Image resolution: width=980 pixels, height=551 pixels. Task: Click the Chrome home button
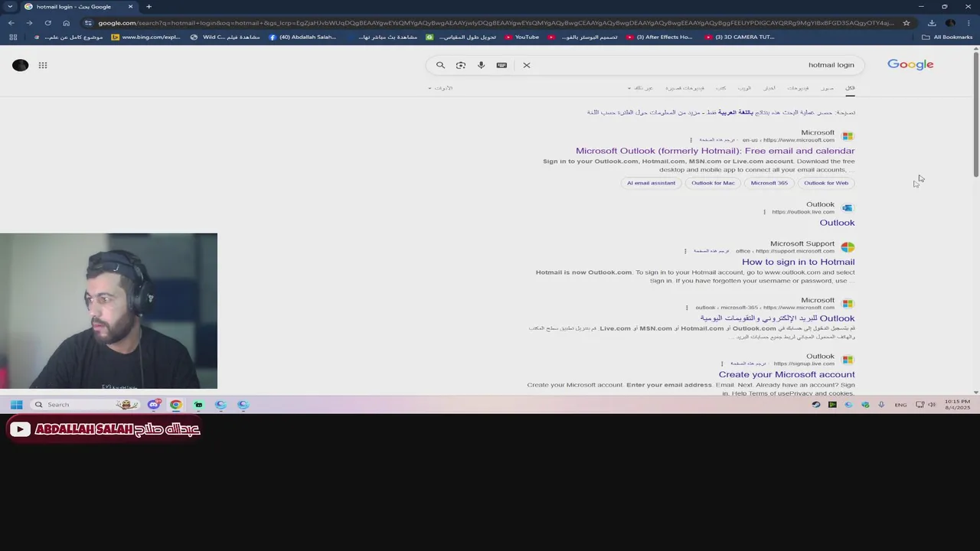click(x=66, y=23)
